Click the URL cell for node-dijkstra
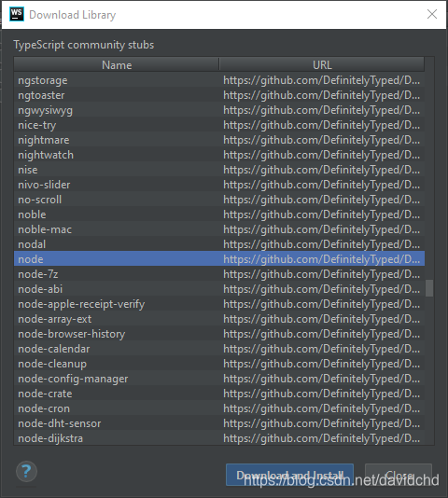The image size is (448, 498). tap(322, 438)
